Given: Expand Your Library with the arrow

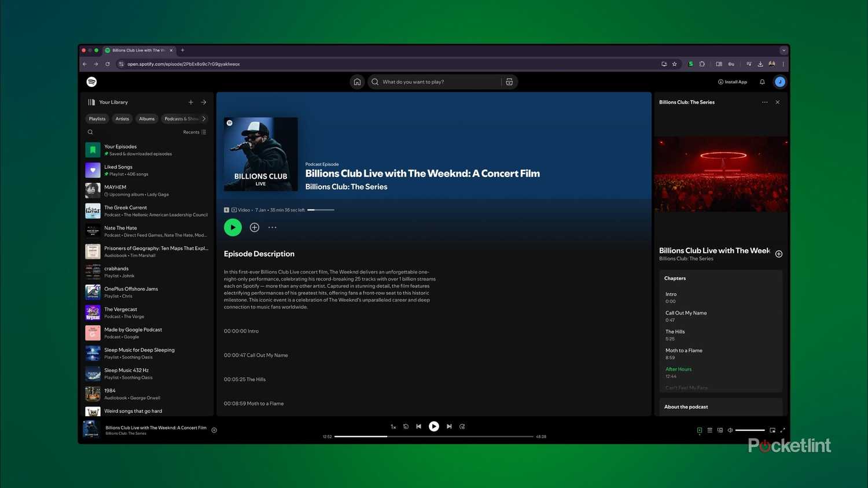Looking at the screenshot, I should [204, 102].
